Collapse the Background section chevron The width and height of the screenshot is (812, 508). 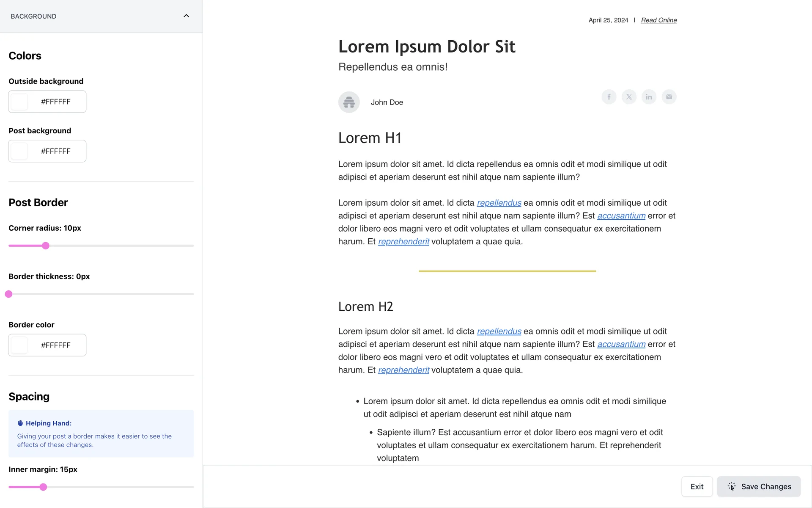tap(186, 16)
